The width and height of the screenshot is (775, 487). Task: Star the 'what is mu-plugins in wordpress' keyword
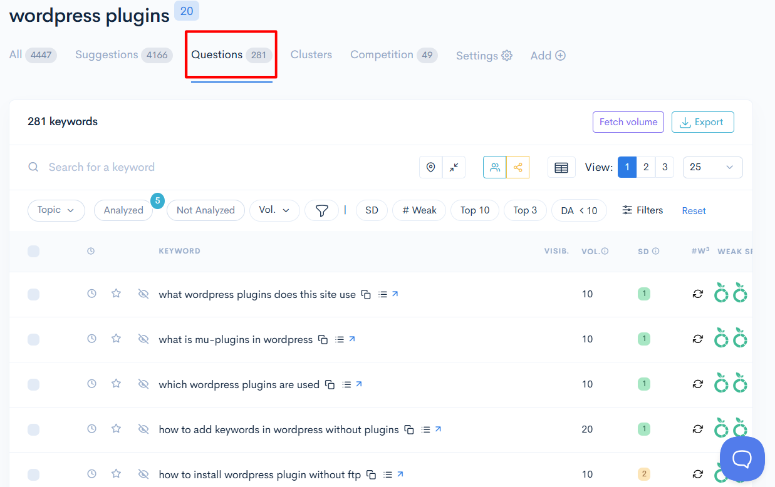116,339
